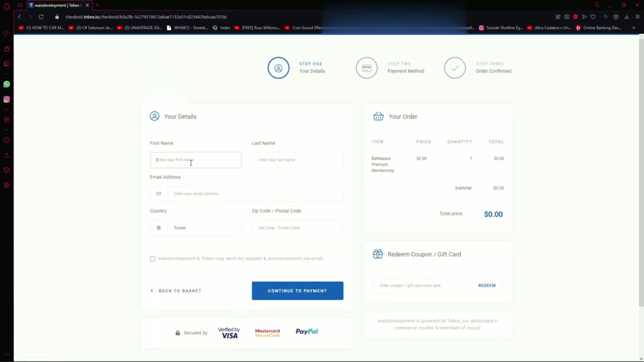This screenshot has height=362, width=644.
Task: Open WhatsApp in the sidebar
Action: [x=6, y=84]
